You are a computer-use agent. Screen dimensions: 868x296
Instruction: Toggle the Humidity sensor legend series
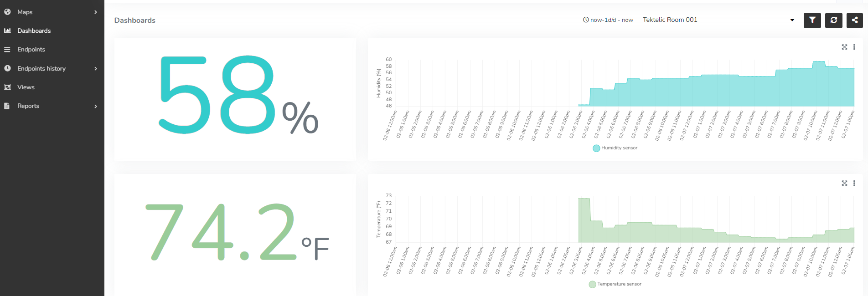tap(615, 148)
